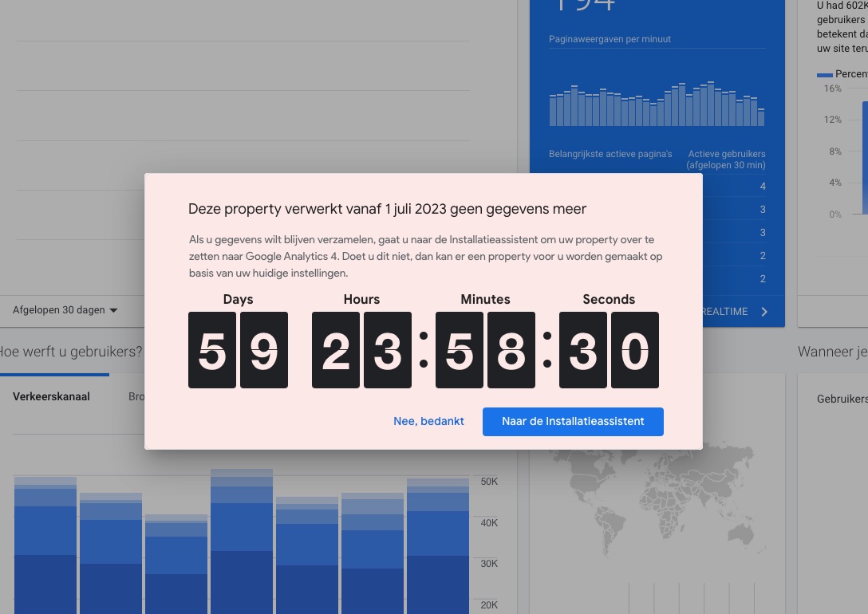Click the second Minutes digit tile showing 8
Image resolution: width=868 pixels, height=614 pixels.
coord(511,350)
